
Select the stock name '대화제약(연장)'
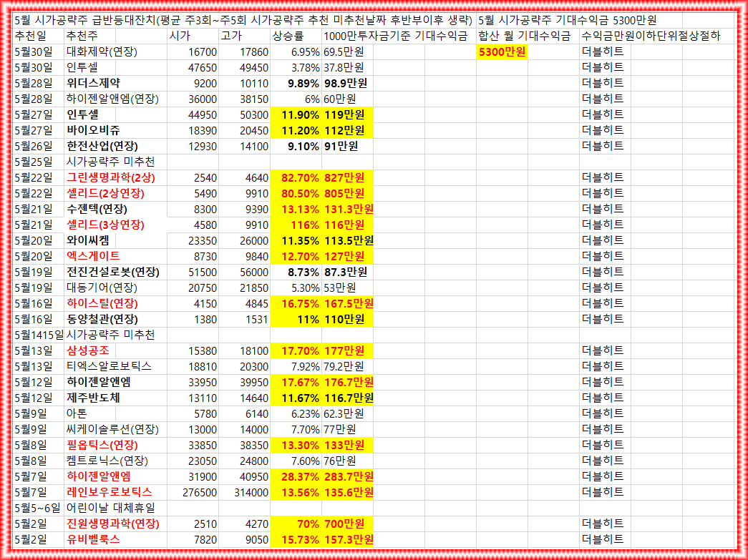click(x=102, y=51)
